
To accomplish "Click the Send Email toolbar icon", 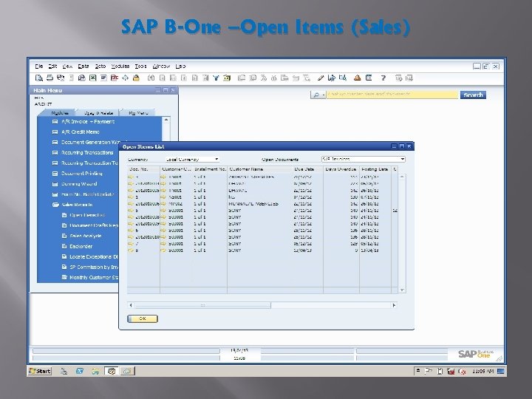I will [x=61, y=78].
